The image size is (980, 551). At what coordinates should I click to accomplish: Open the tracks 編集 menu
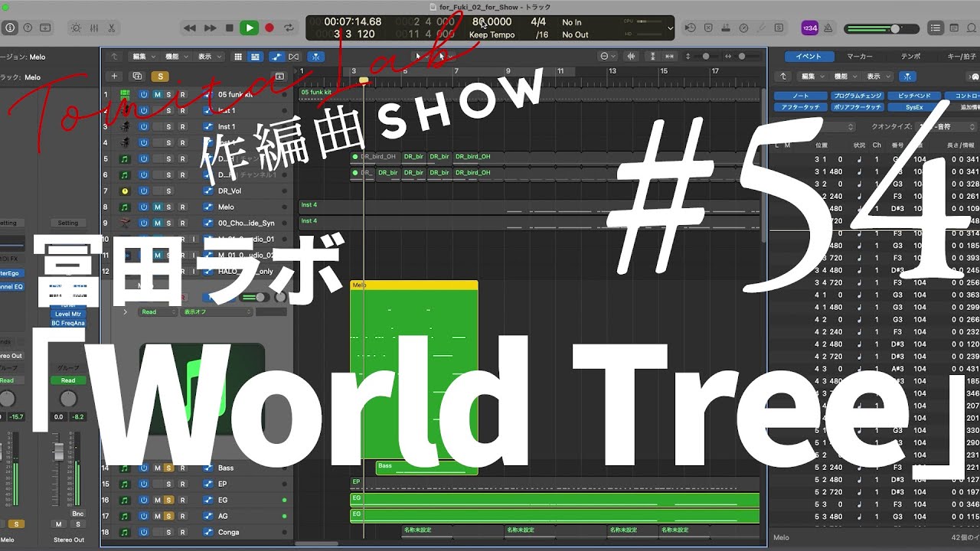(142, 56)
